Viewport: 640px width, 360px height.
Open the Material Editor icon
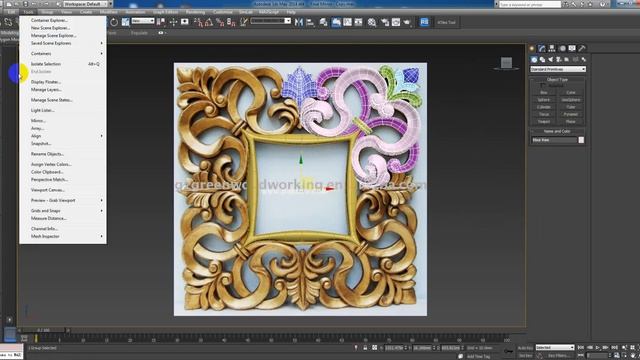372,22
